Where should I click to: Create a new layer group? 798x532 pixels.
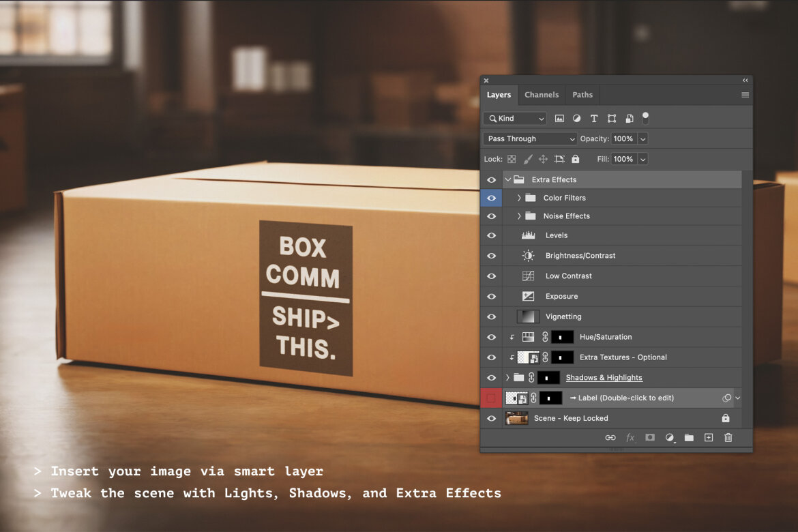point(688,437)
